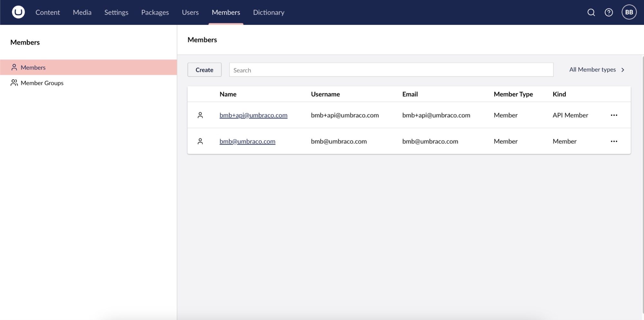Open actions menu for bmb+api@umbraco.com row

tap(614, 115)
